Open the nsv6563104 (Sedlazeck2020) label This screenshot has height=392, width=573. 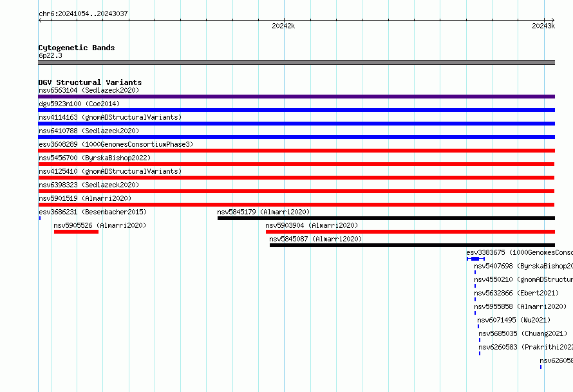[89, 90]
